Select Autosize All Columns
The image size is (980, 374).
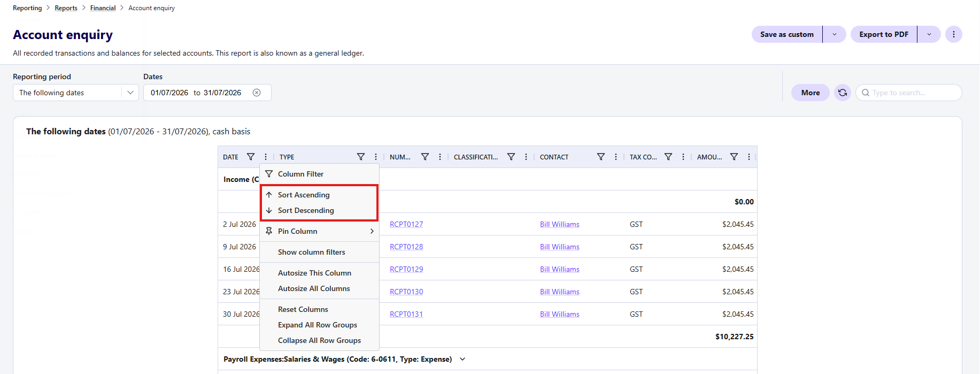pyautogui.click(x=320, y=288)
